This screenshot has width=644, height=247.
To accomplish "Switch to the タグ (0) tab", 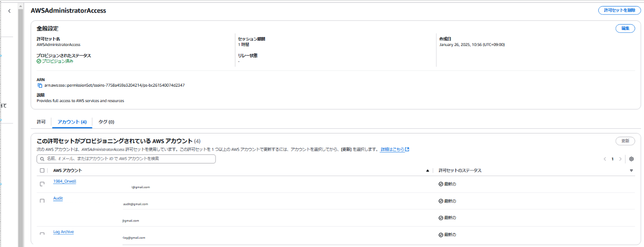I will 106,122.
